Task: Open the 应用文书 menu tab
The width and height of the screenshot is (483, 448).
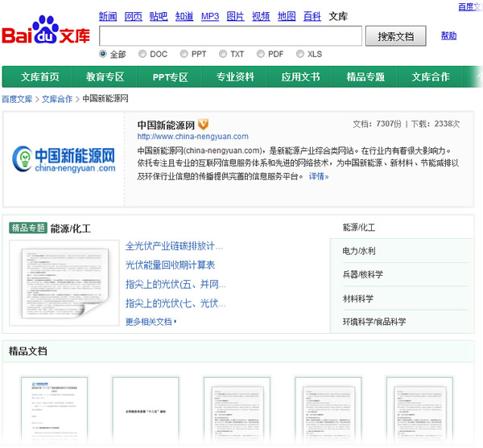Action: point(300,77)
